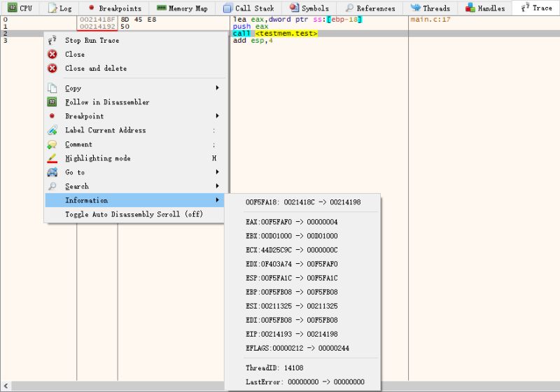Click the Trace footprints tab icon
560x392 pixels.
525,7
